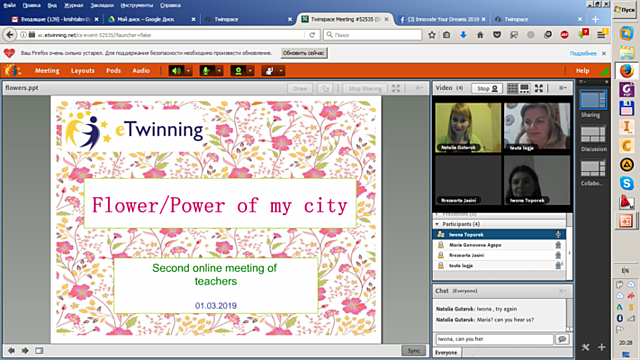The image size is (640, 360).
Task: Open Firefox hamburger menu
Action: tap(601, 35)
